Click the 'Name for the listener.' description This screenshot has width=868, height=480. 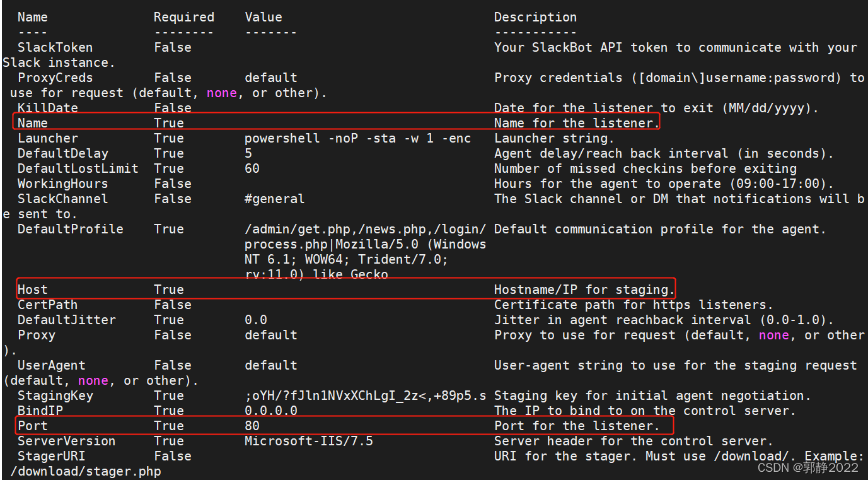point(577,123)
